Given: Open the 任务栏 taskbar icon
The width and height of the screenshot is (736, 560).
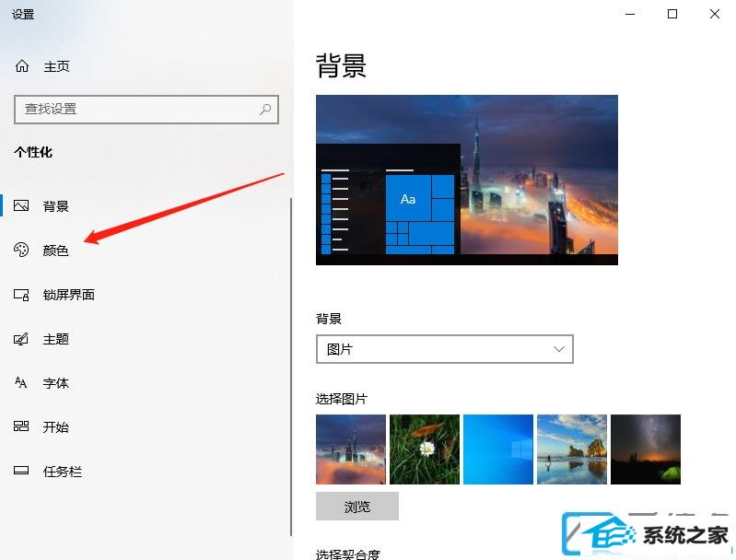Looking at the screenshot, I should click(21, 471).
